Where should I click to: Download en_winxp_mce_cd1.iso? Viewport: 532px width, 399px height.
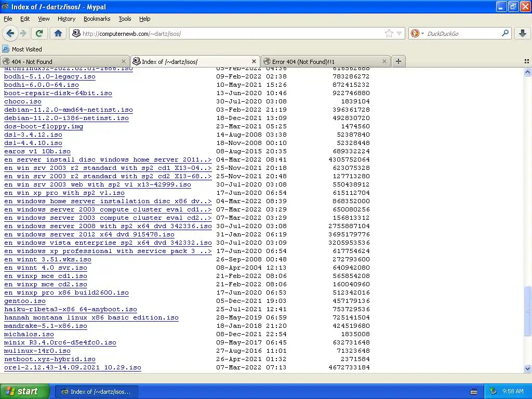pyautogui.click(x=46, y=276)
